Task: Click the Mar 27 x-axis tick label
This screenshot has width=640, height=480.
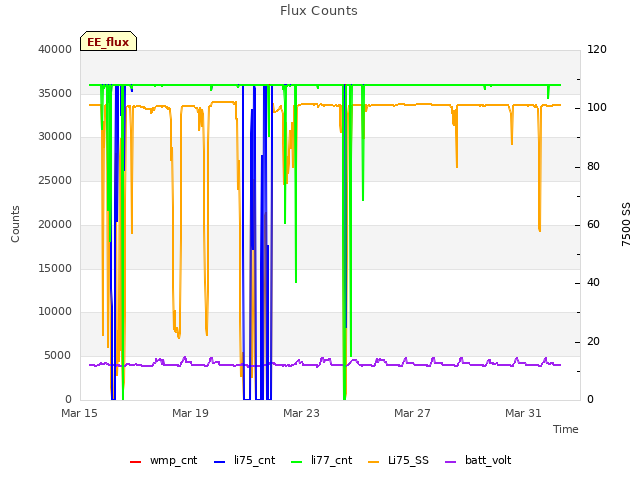Action: pos(412,413)
